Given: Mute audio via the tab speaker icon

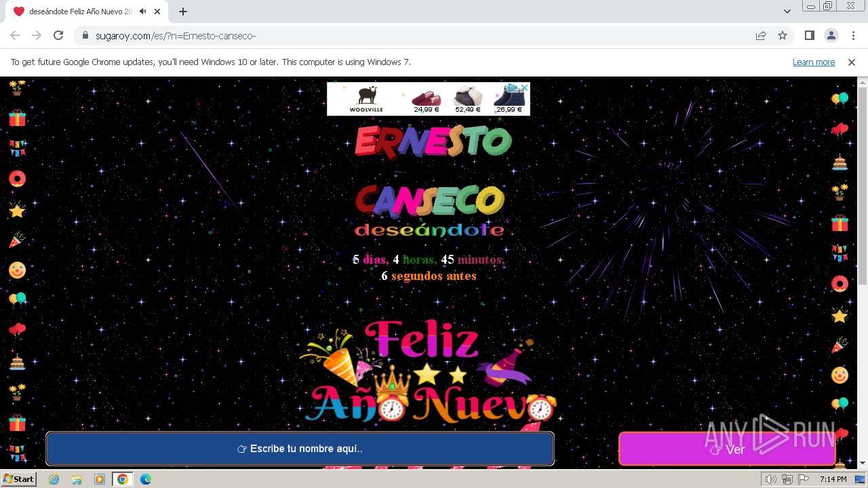Looking at the screenshot, I should coord(142,12).
